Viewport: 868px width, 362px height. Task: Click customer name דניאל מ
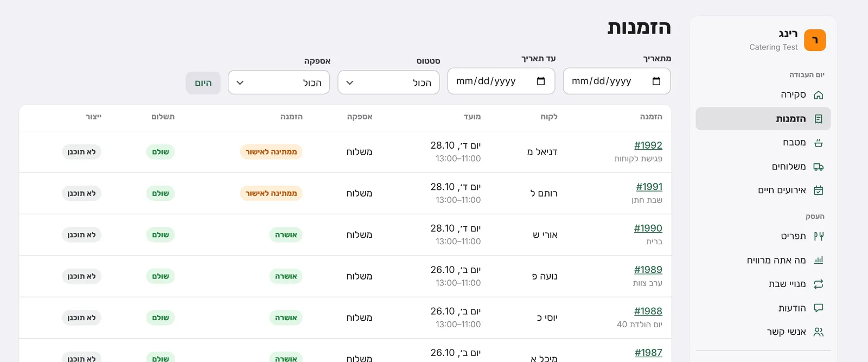[x=542, y=152]
